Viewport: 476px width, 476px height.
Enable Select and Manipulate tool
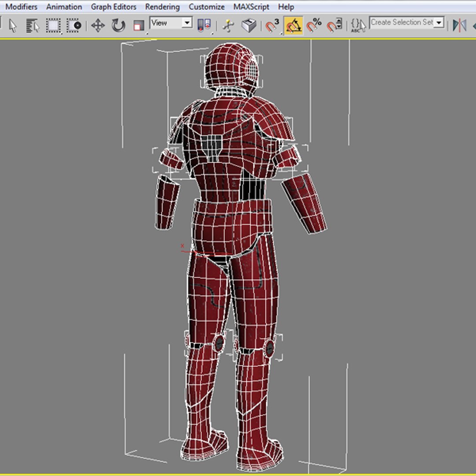tap(228, 26)
